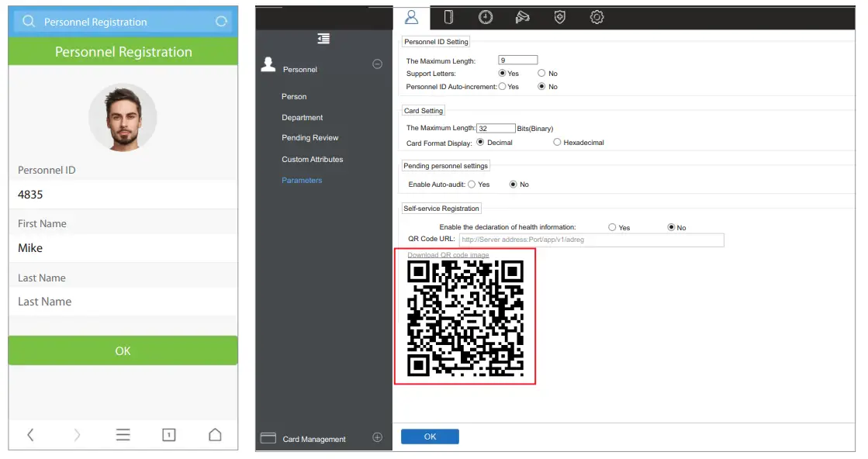Select No for health information declaration
The height and width of the screenshot is (459, 868).
click(671, 227)
